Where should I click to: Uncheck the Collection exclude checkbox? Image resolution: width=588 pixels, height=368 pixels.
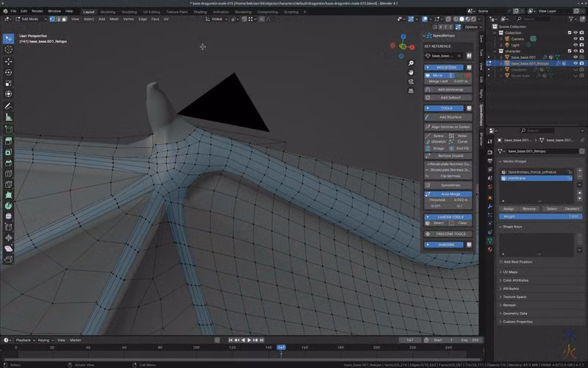point(570,32)
